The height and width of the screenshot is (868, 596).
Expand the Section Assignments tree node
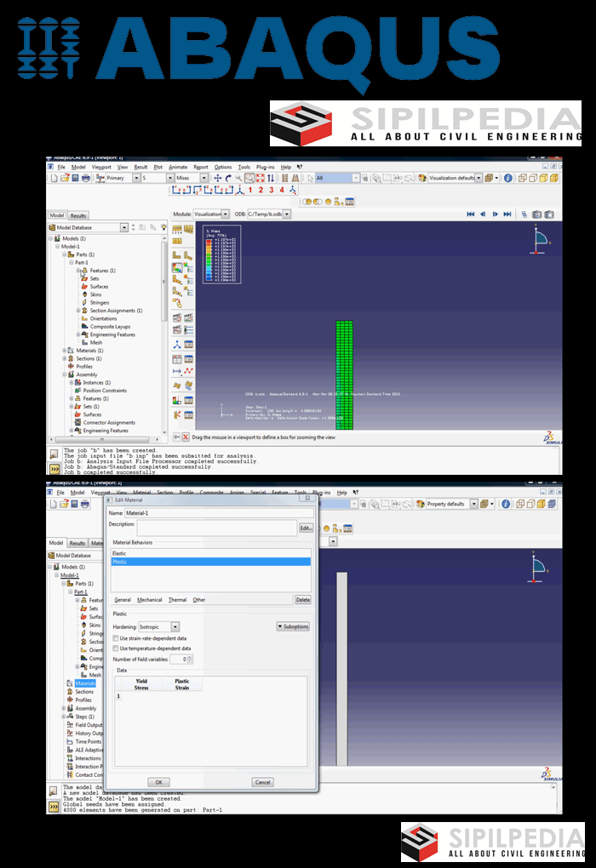[77, 311]
